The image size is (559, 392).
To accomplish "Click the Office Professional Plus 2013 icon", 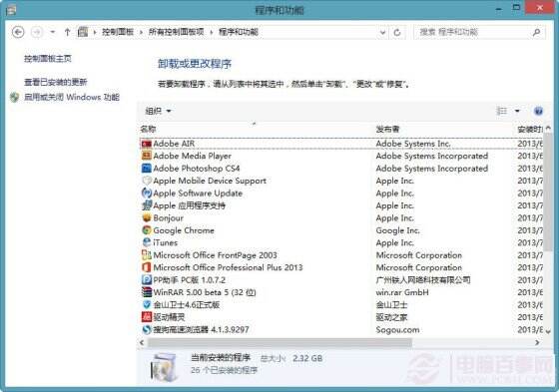I will click(146, 267).
